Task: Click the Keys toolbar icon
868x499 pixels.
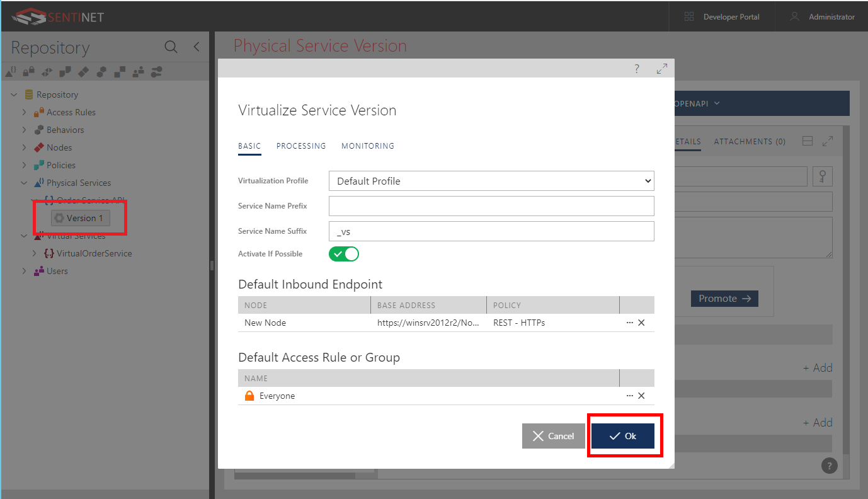Action: 157,71
